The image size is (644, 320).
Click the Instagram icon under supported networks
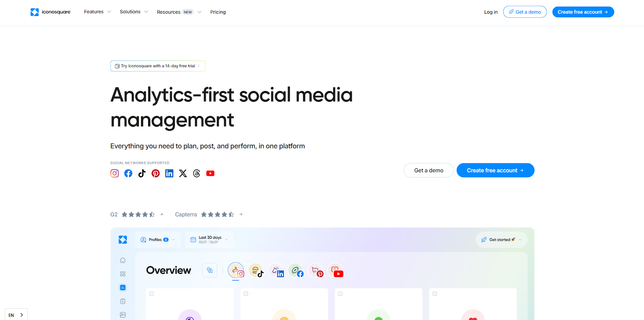115,173
